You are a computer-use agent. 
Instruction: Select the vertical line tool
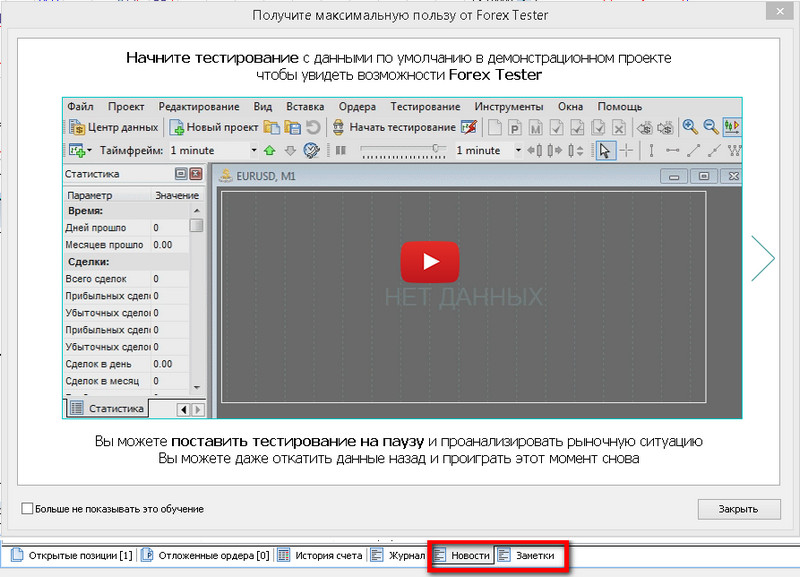[652, 150]
